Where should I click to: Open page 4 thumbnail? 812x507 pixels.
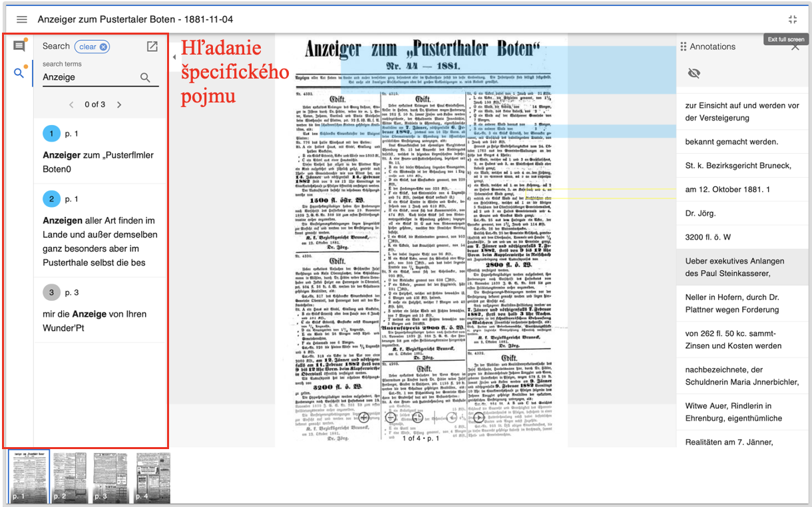[x=153, y=477]
